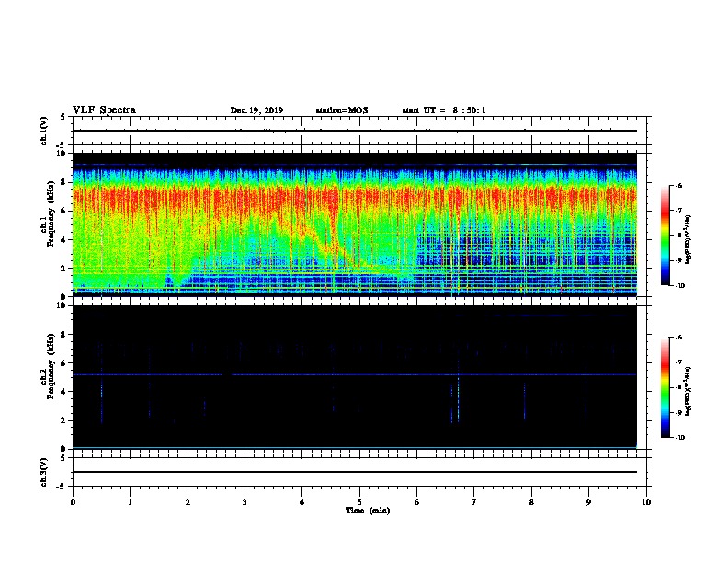Click the date 'Dec. 19, 2019' label
The image size is (728, 563).
click(x=256, y=110)
